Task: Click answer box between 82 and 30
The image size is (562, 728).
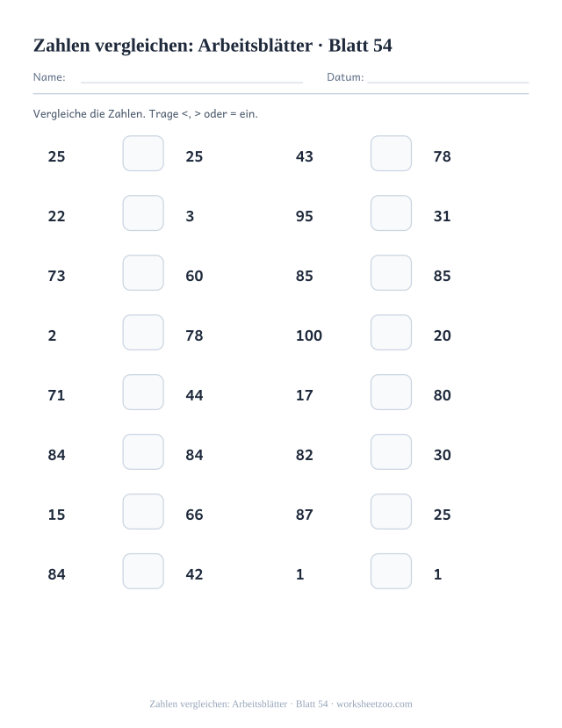Action: (391, 451)
